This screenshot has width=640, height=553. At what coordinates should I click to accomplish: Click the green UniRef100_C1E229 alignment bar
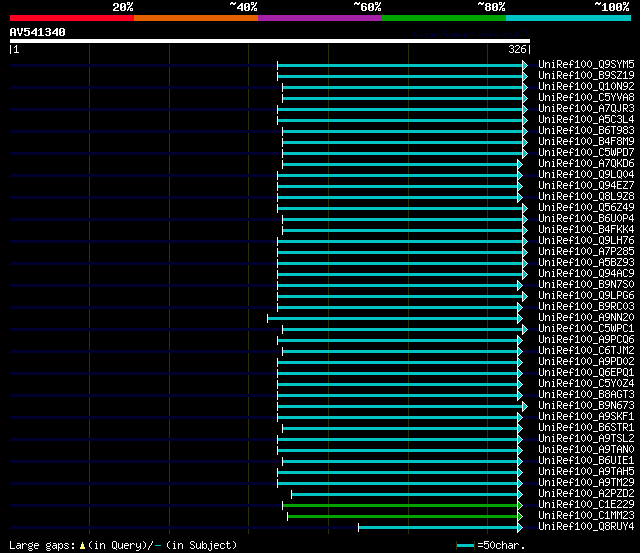pyautogui.click(x=400, y=505)
